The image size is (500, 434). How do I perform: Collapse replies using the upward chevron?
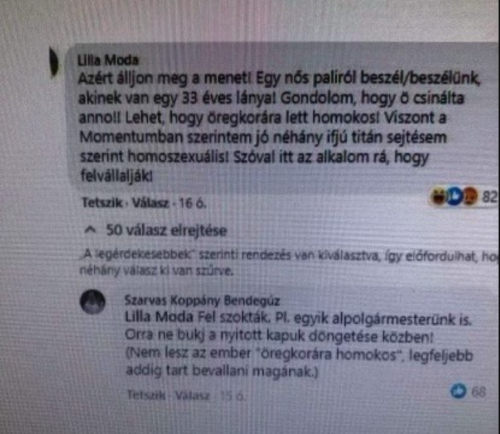click(90, 229)
